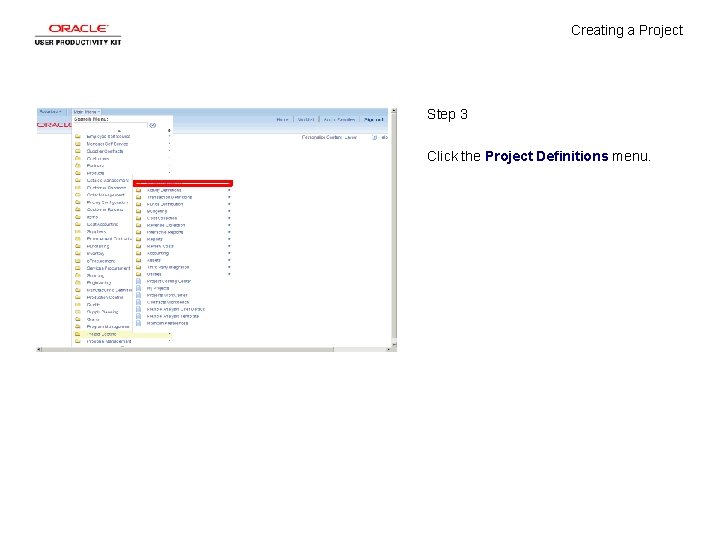Click the Partners folder icon
Screen dimensions: 720x540
78,166
